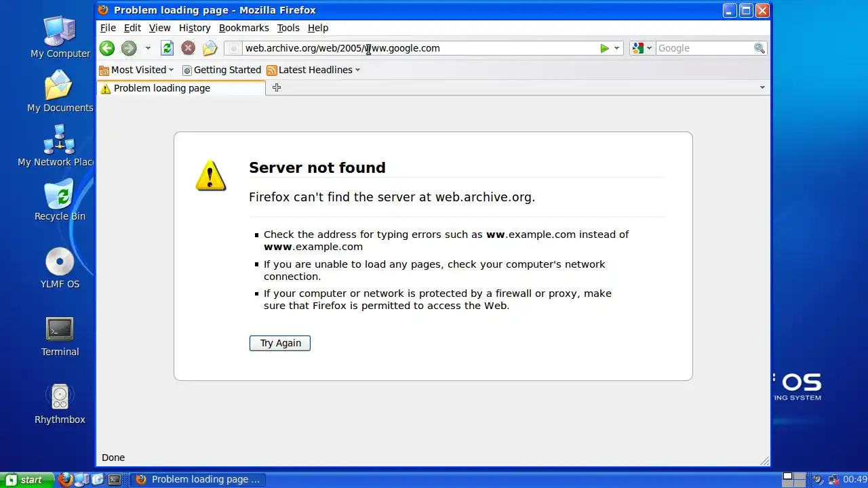The width and height of the screenshot is (868, 488).
Task: Open a new tab with the plus icon
Action: point(277,87)
